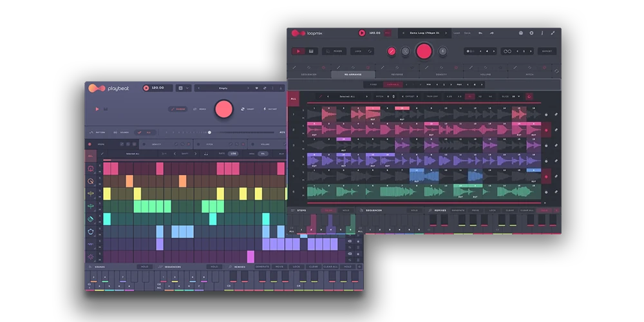Switch to the Density tab in Loopmix
The height and width of the screenshot is (322, 644).
click(441, 75)
